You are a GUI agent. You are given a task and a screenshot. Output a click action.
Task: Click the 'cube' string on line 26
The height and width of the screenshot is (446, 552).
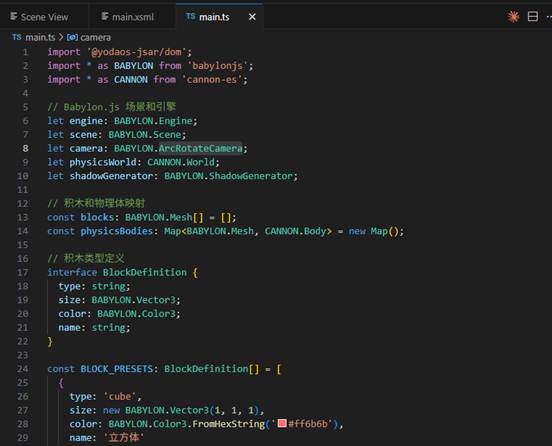click(x=120, y=396)
